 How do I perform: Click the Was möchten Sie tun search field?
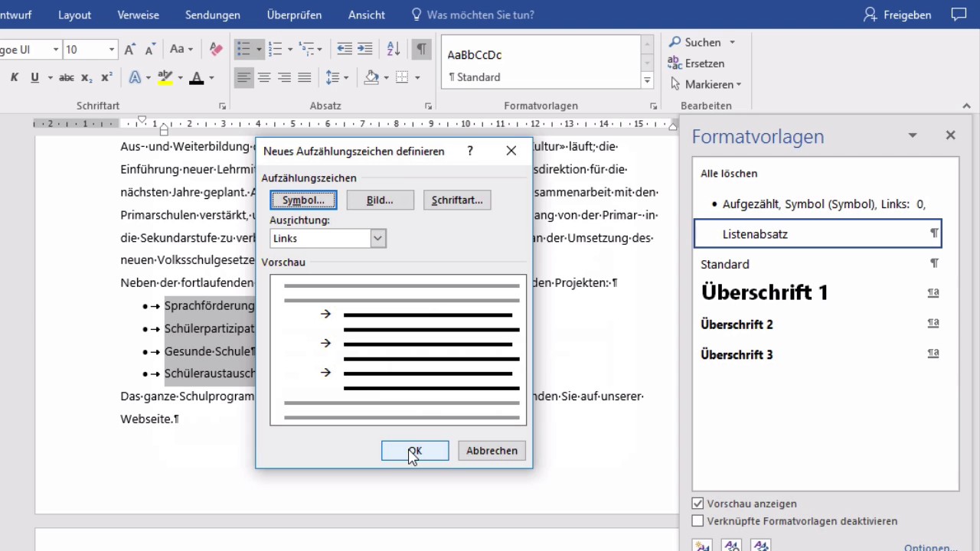473,15
